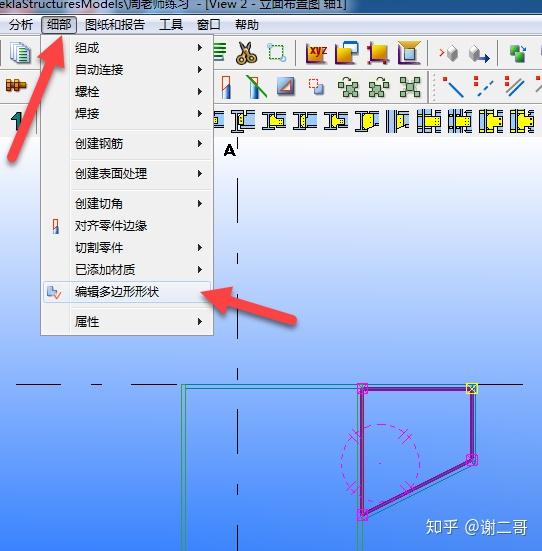Expand the 已添加材质 submenu
The height and width of the screenshot is (551, 542).
click(x=127, y=270)
